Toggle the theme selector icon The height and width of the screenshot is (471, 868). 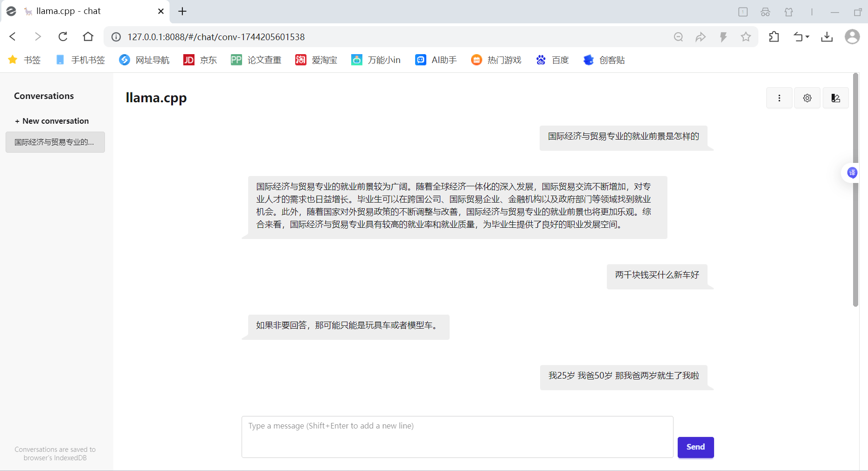coord(836,98)
